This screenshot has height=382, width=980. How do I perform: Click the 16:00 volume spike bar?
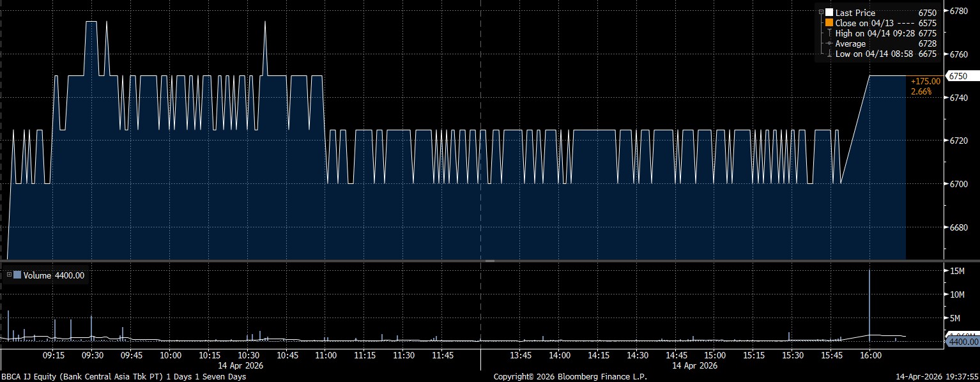tap(869, 303)
